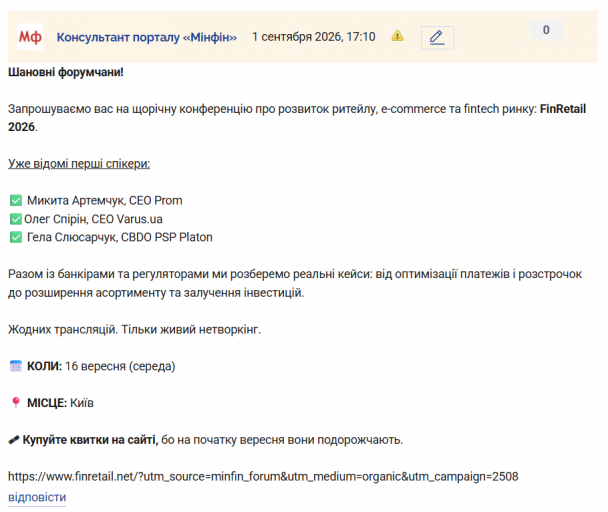Click the green check next to Олег Спірін
Image resolution: width=608 pixels, height=512 pixels.
[x=16, y=219]
